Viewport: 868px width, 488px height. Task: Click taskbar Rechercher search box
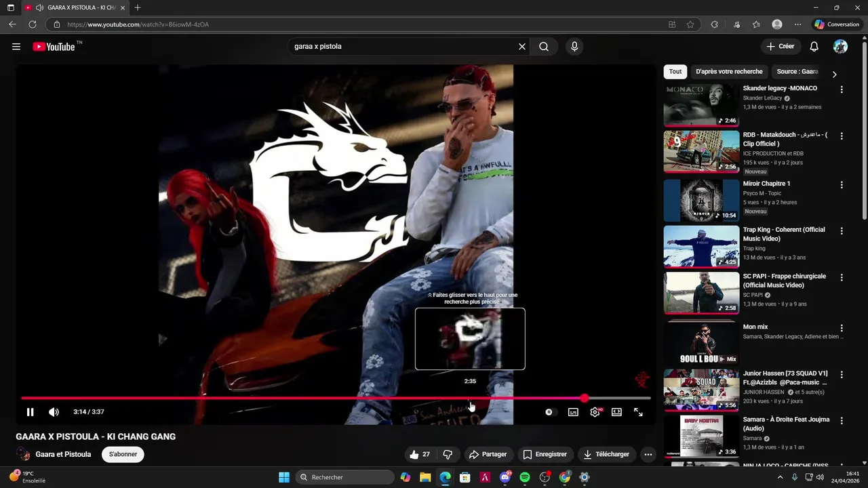(x=345, y=477)
